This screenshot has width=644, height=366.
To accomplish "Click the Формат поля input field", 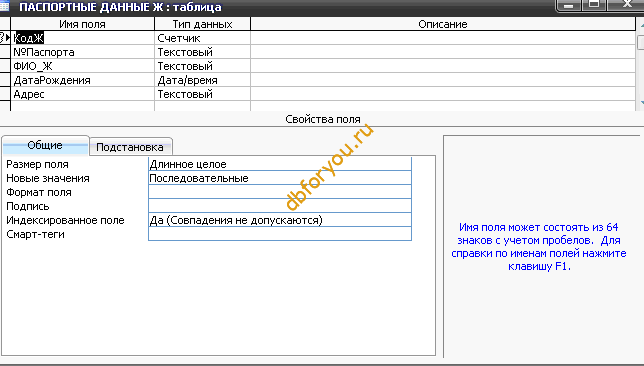I will (x=280, y=192).
